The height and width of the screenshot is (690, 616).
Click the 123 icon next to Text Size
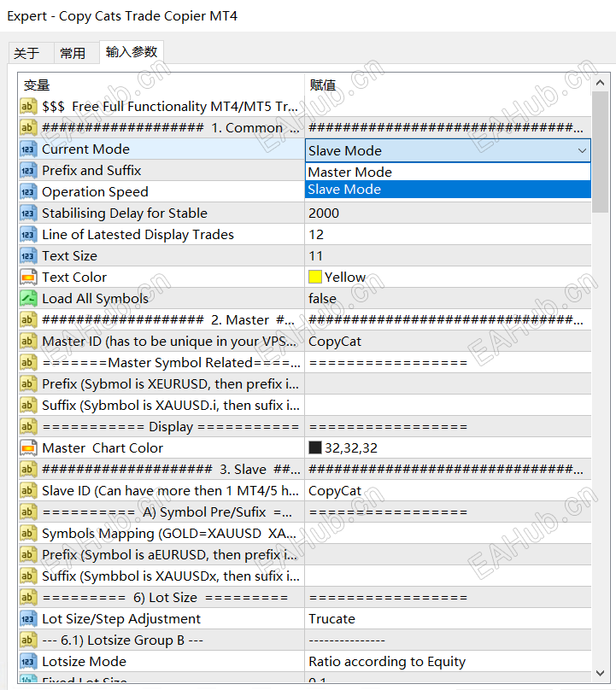(x=27, y=255)
